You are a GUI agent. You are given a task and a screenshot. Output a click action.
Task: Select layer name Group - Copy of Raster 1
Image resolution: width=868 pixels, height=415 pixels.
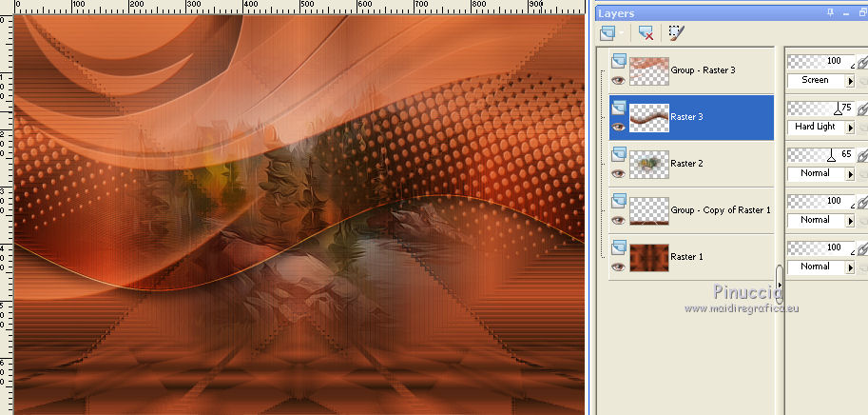pyautogui.click(x=721, y=210)
